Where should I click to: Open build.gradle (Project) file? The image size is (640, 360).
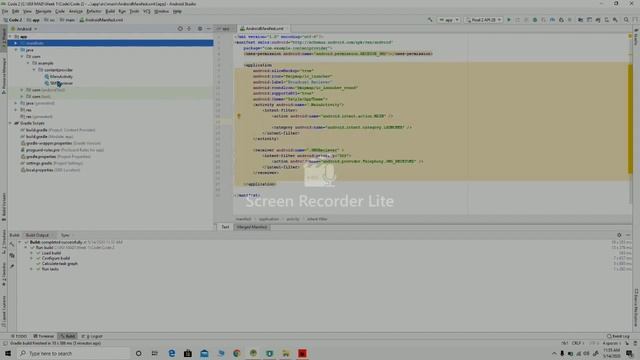58,130
